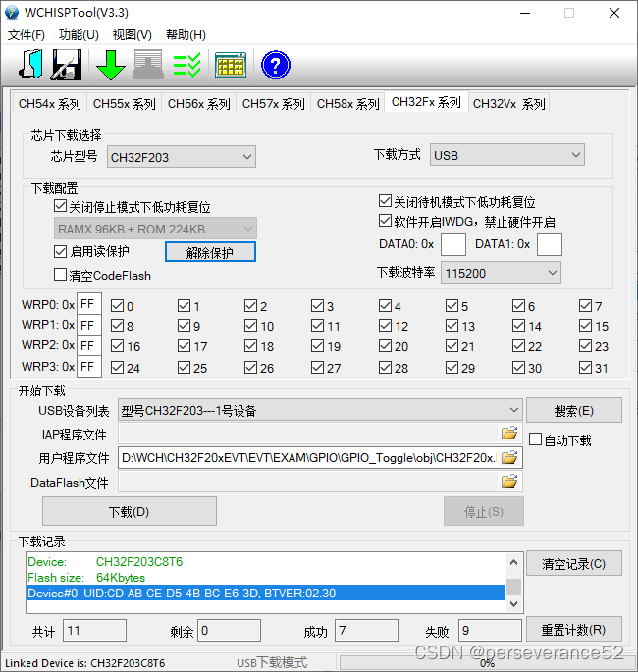The image size is (638, 672).
Task: Switch to CH54x 系列 tab
Action: coord(50,103)
